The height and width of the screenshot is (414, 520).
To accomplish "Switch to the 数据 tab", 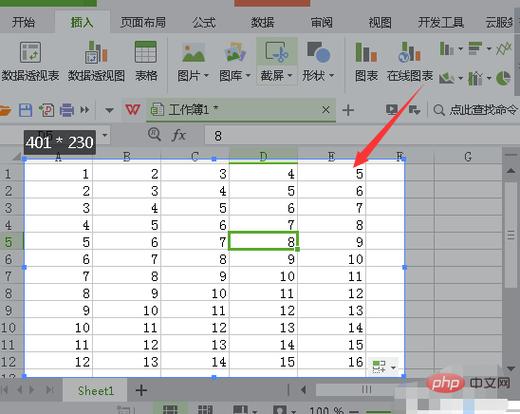I will point(263,23).
